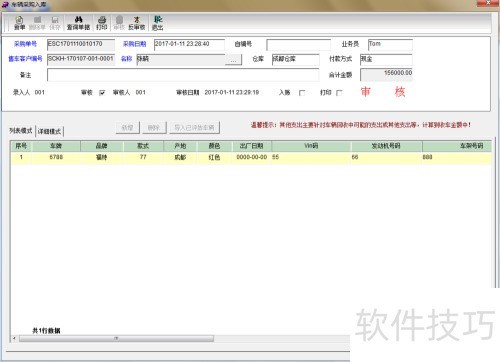Click the 审核日期 value 2017-01-11 23:29:19
This screenshot has width=500, height=362.
tap(232, 92)
